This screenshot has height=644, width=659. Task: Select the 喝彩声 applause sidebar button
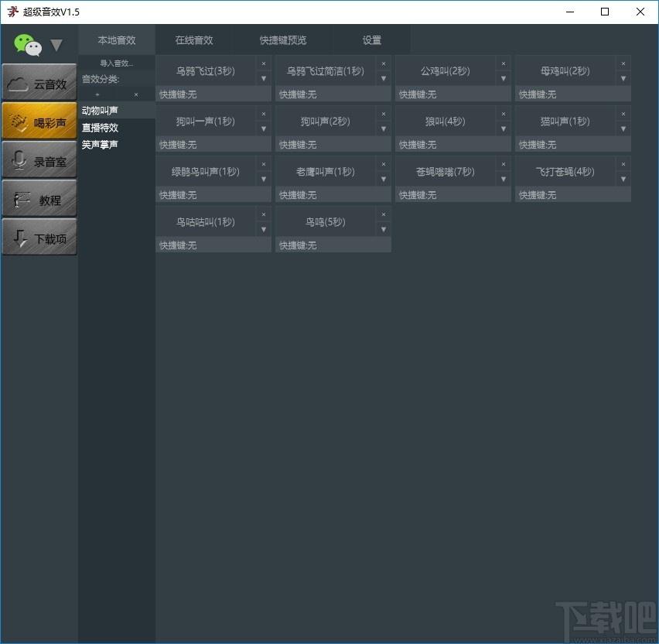click(x=39, y=121)
